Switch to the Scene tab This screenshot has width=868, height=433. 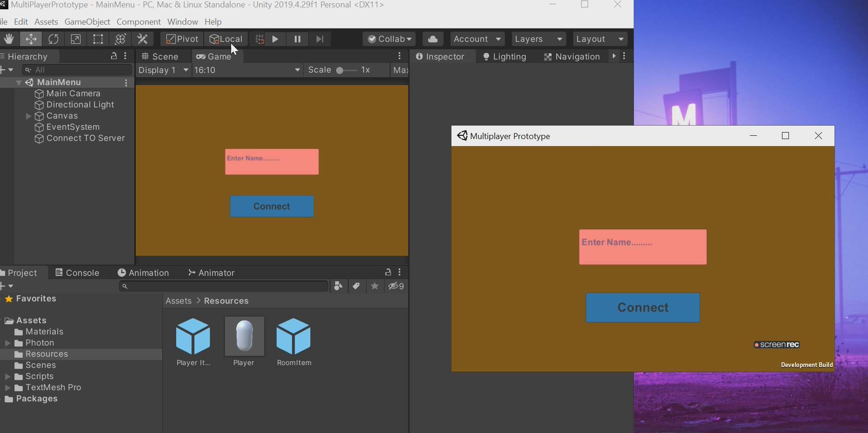160,57
